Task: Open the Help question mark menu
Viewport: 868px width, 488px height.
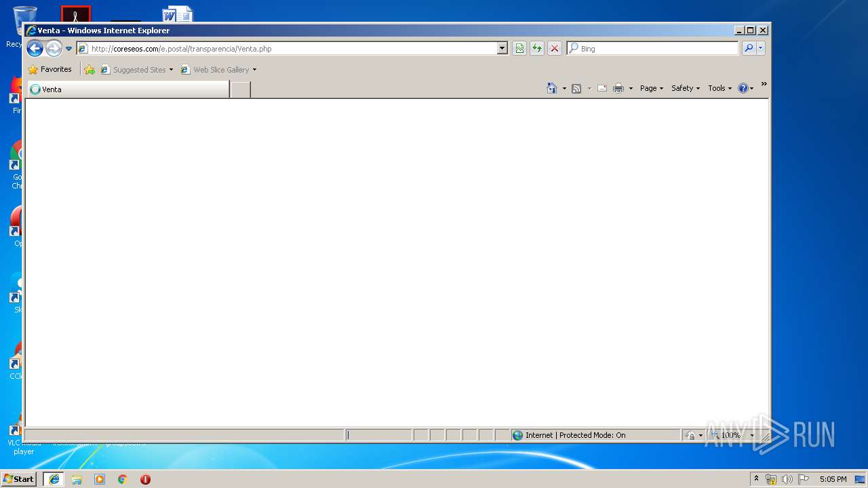Action: 745,88
